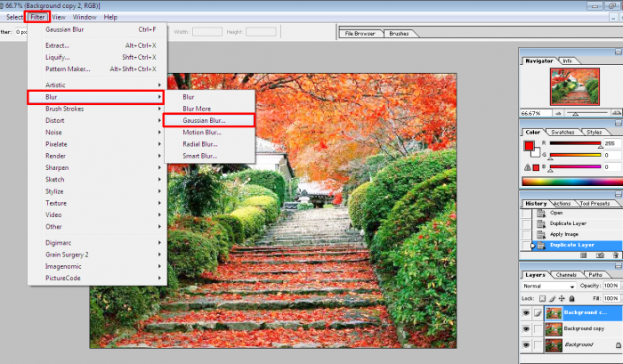
Task: Click the new snapshot camera icon
Action: point(600,255)
